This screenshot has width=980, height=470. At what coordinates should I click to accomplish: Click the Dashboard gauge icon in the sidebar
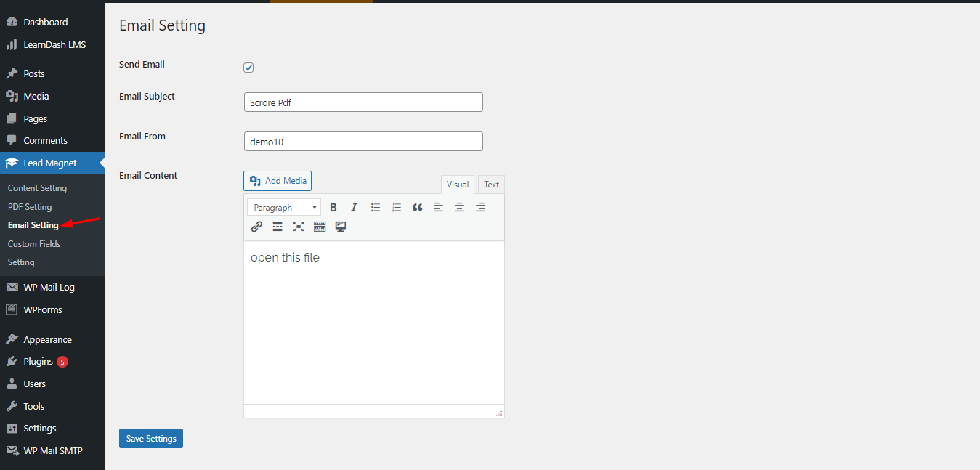pyautogui.click(x=12, y=23)
